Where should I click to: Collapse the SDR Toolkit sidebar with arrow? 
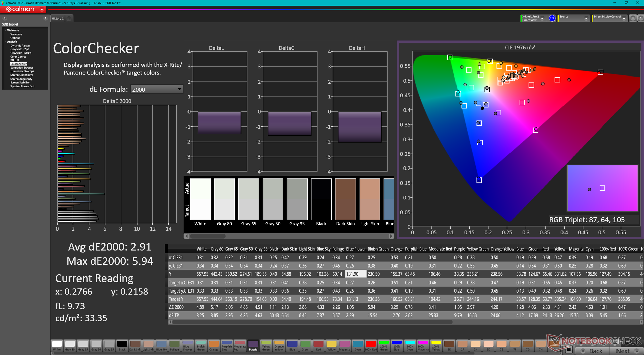point(45,18)
